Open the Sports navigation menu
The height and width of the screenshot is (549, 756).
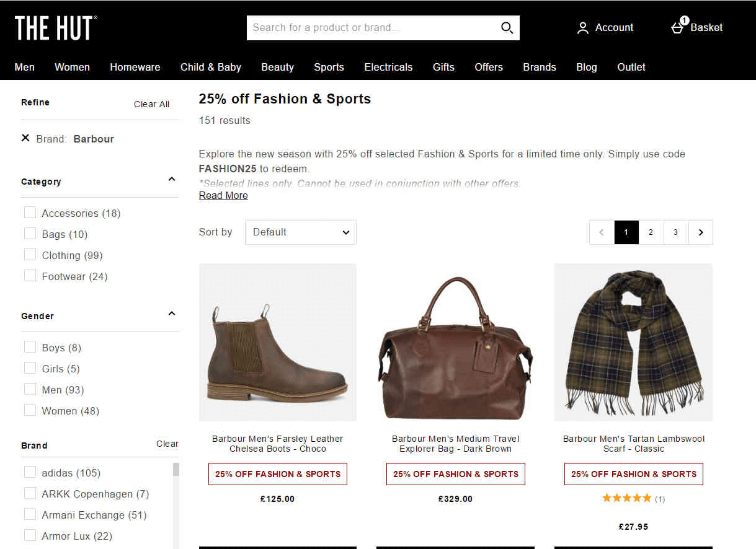pos(329,67)
